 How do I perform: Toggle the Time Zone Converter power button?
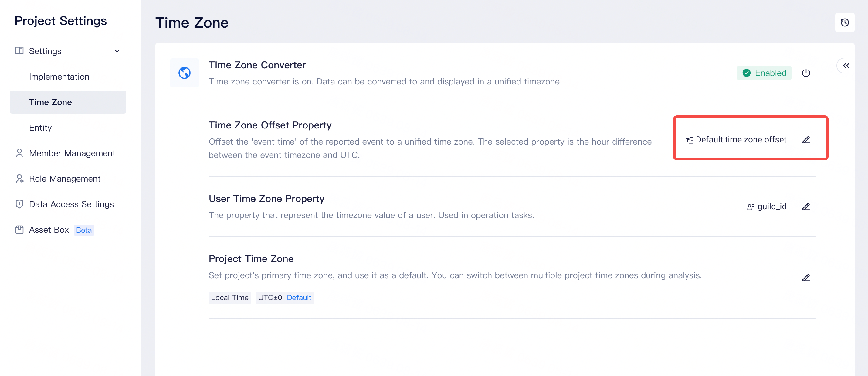806,73
